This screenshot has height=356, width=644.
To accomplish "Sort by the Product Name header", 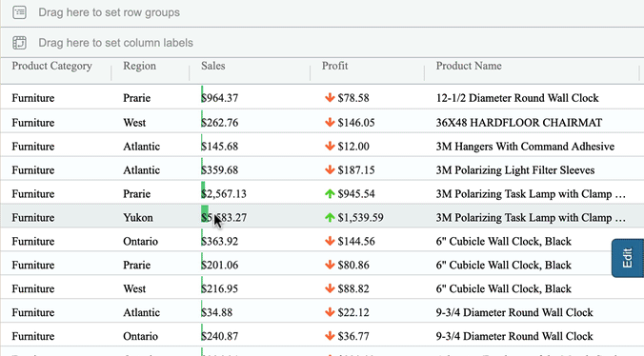I will coord(469,66).
